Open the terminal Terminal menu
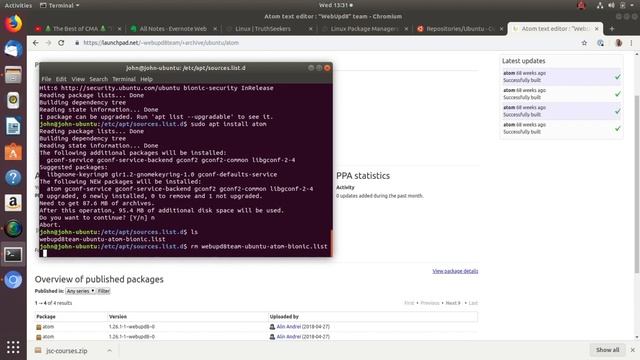The height and width of the screenshot is (360, 640). (x=124, y=79)
